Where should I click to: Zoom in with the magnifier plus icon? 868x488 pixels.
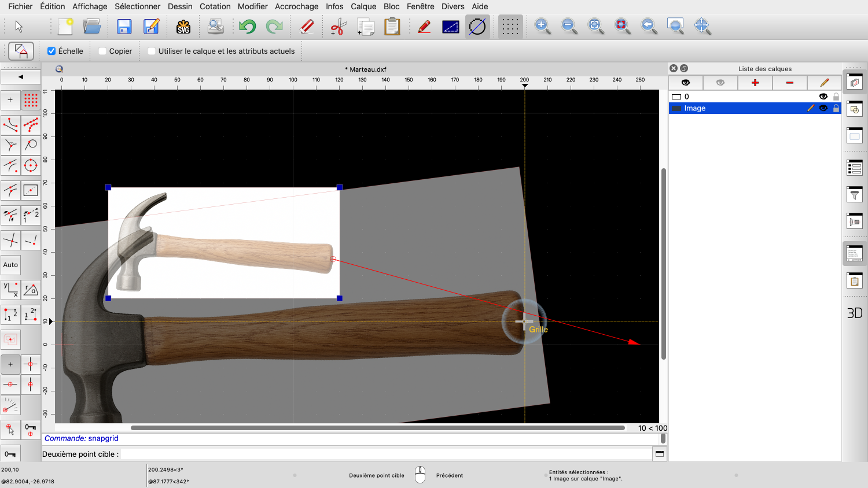(x=542, y=26)
